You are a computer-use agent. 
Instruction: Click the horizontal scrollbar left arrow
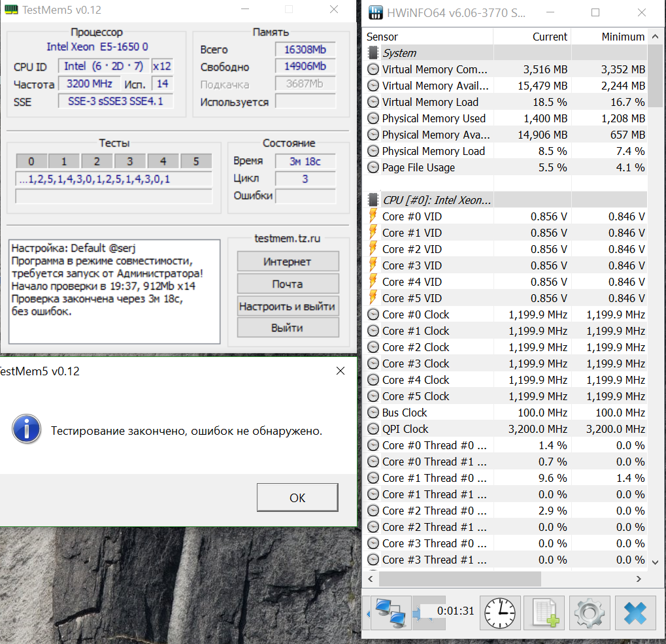tap(371, 579)
